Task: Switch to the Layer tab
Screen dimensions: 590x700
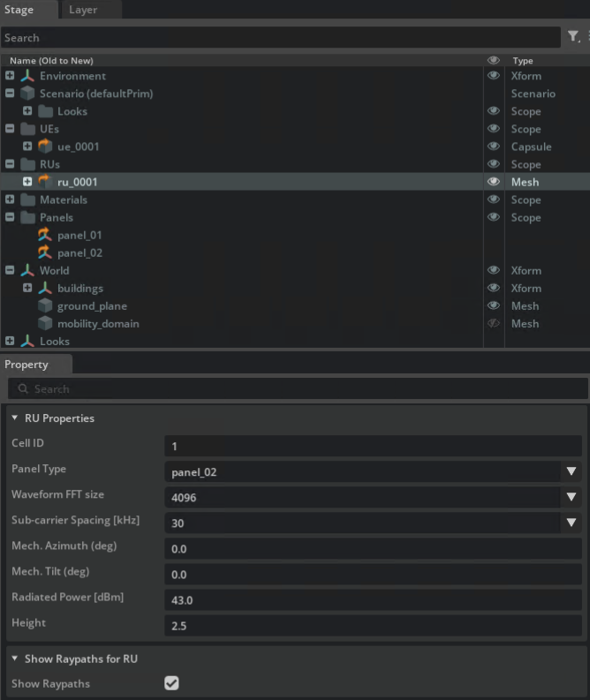Action: pyautogui.click(x=83, y=10)
